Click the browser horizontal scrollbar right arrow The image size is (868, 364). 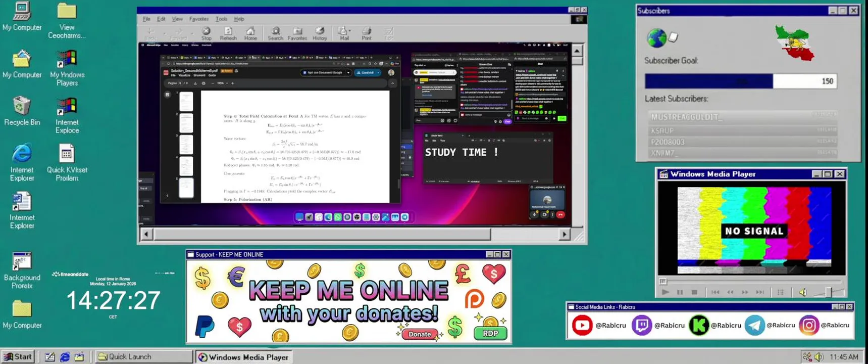click(x=565, y=234)
